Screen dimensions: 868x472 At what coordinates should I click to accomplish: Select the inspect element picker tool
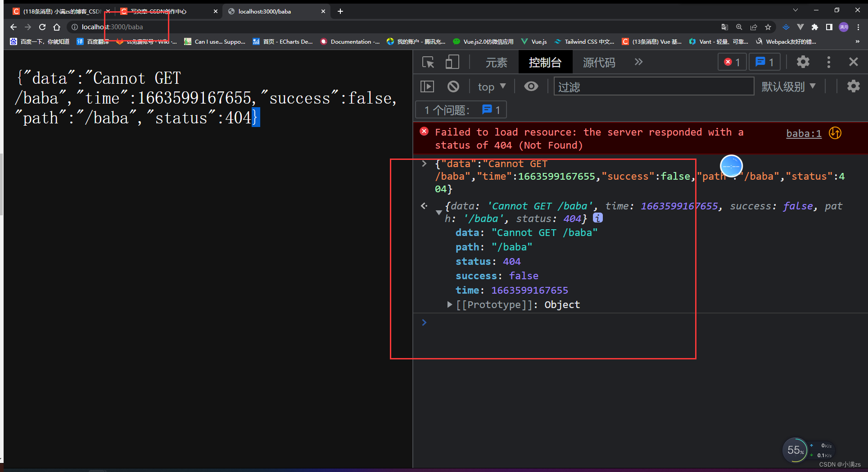pos(428,62)
